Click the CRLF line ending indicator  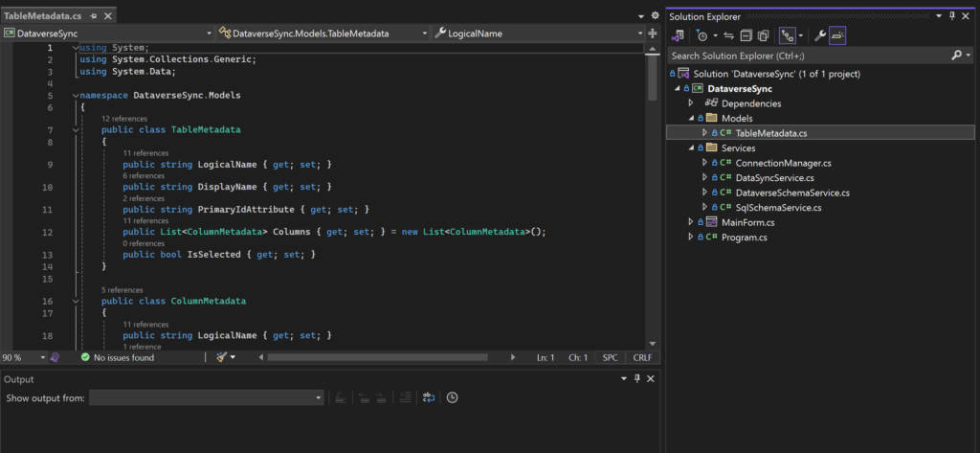(x=642, y=357)
